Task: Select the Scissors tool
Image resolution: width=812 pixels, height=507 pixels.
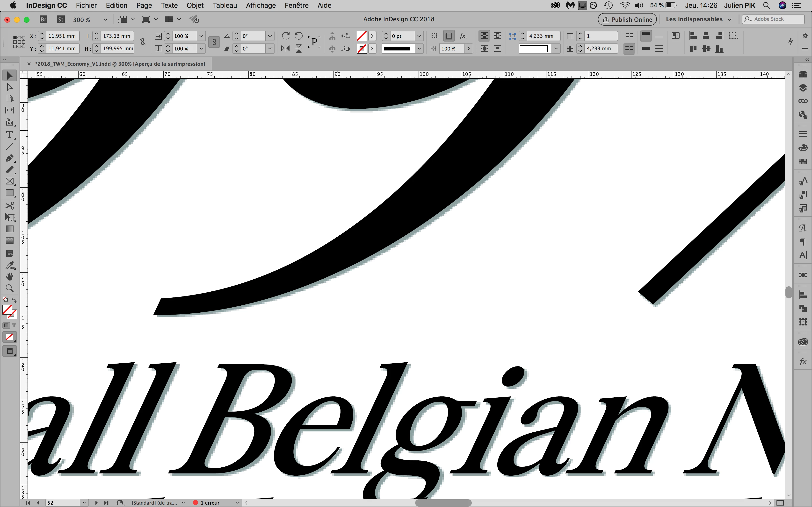Action: (x=9, y=205)
